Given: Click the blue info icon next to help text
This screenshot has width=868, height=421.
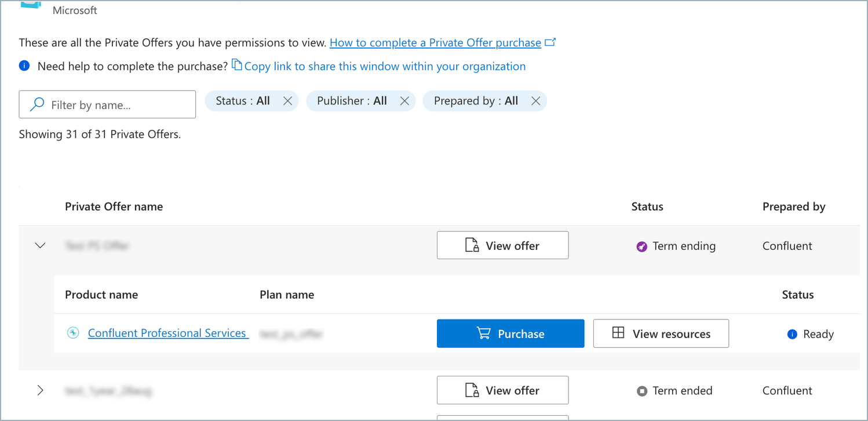Looking at the screenshot, I should 24,66.
